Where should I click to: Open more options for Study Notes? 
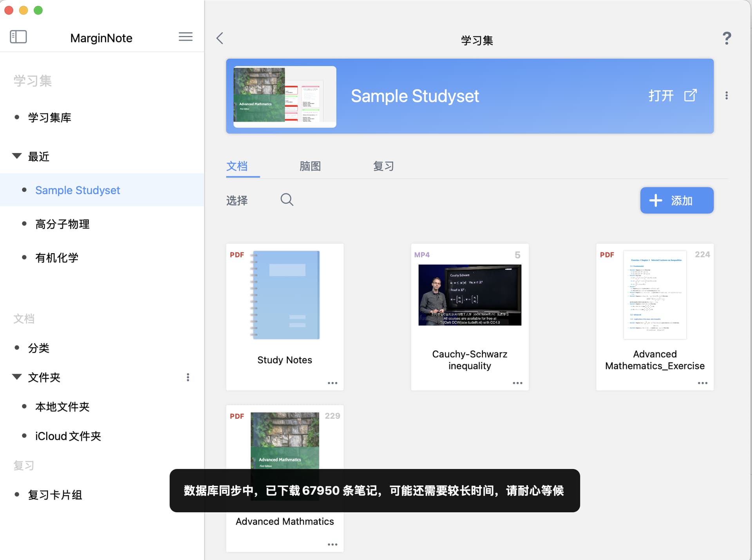pos(332,383)
